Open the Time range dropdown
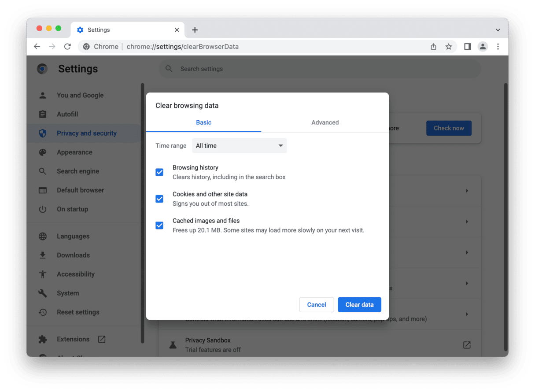Screen dimensions: 535x392 pyautogui.click(x=239, y=145)
